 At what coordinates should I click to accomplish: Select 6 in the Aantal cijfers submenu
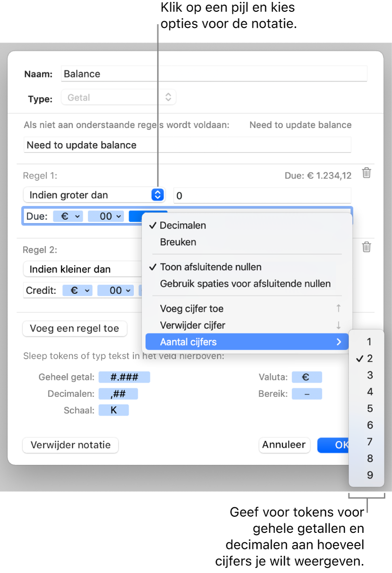pos(366,425)
